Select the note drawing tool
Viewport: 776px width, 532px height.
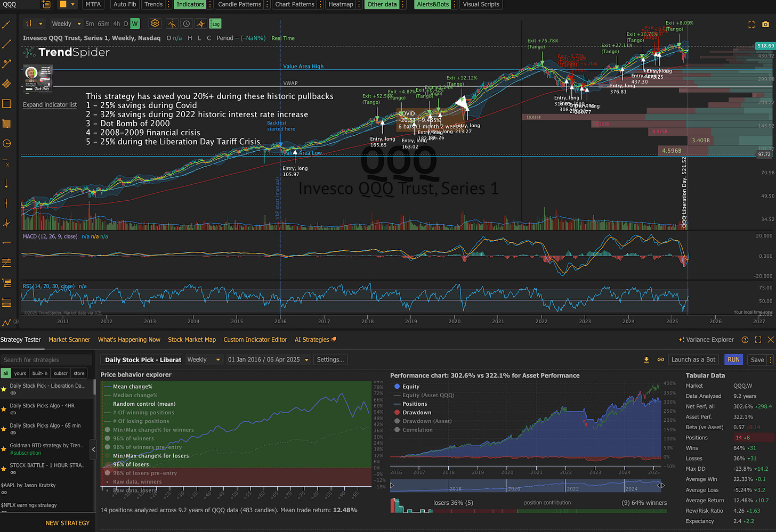(x=6, y=124)
